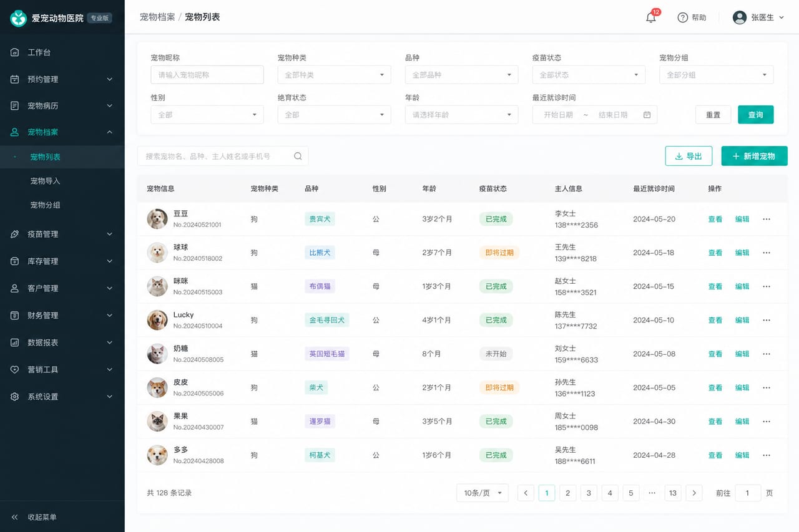This screenshot has width=799, height=532.
Task: Click the 宠物档案 person icon
Action: click(x=15, y=132)
